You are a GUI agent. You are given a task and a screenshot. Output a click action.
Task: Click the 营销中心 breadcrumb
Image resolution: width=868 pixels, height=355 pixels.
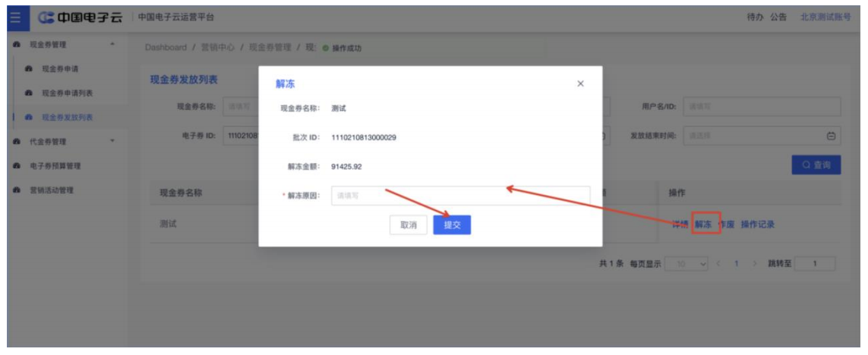[x=217, y=48]
